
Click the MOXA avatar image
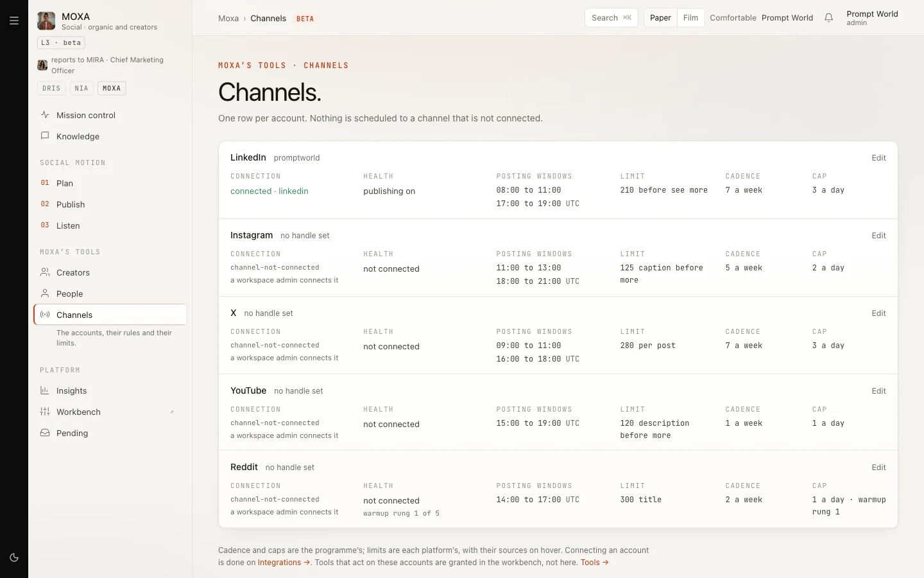tap(46, 21)
